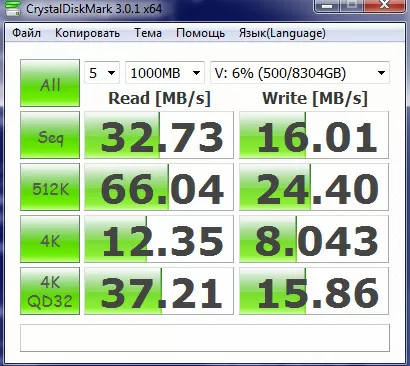Open the test count dropdown showing 5
This screenshot has width=410, height=366.
(x=102, y=73)
